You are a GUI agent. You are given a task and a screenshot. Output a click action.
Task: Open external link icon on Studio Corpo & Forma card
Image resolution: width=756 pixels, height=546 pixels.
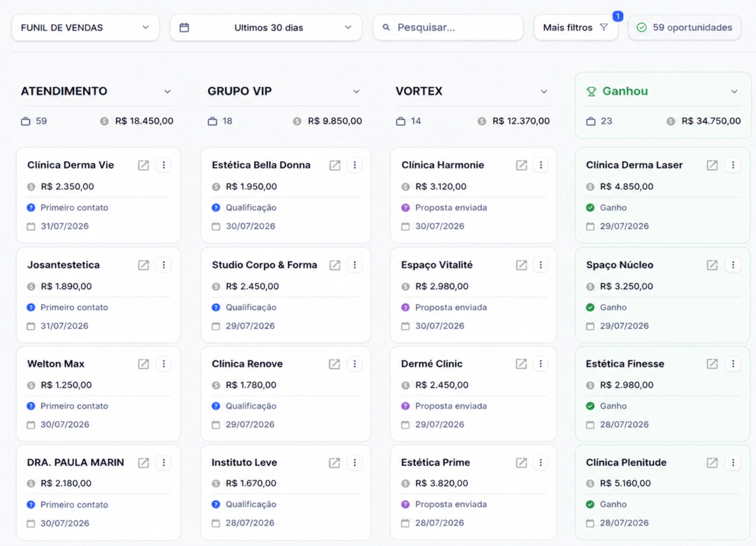[335, 265]
